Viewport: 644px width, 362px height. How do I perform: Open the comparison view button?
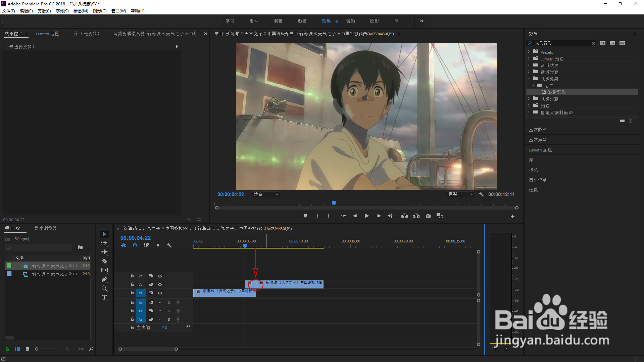tap(440, 216)
